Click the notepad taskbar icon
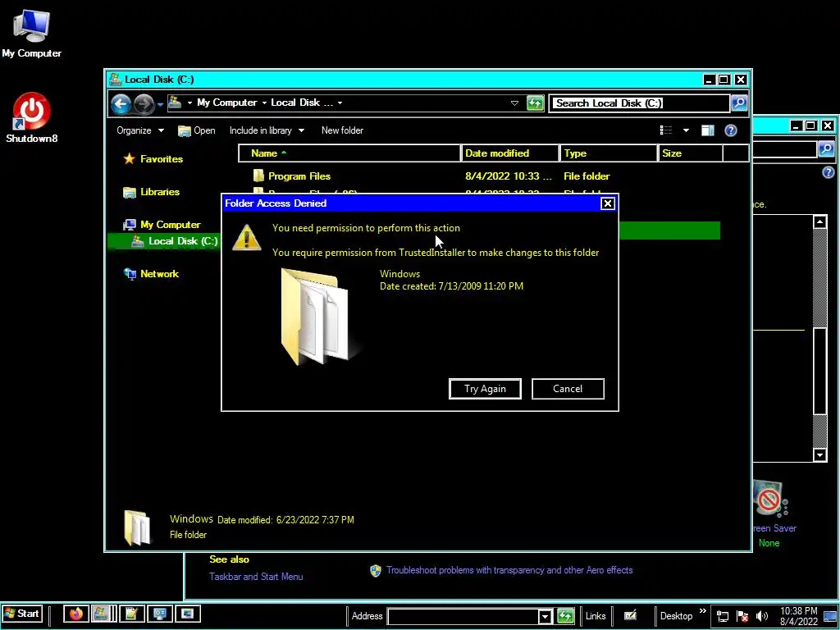 132,614
